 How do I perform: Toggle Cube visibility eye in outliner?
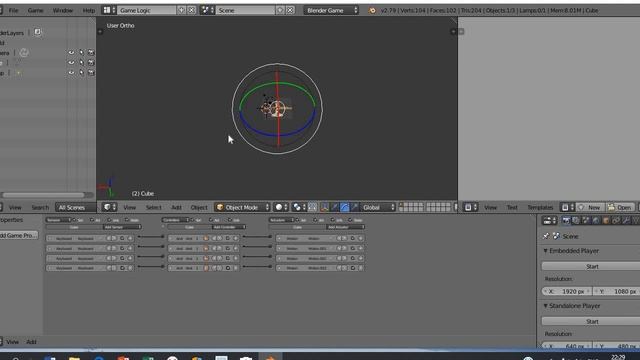point(71,63)
